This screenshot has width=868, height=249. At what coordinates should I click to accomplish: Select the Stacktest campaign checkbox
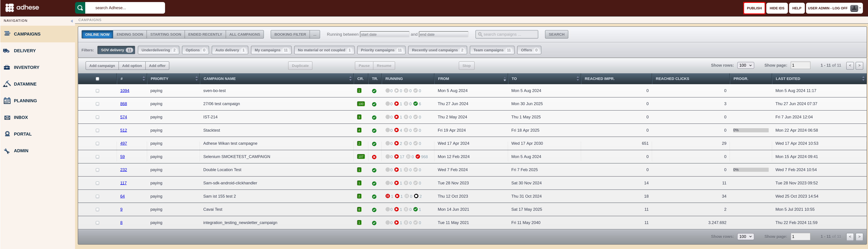(97, 130)
